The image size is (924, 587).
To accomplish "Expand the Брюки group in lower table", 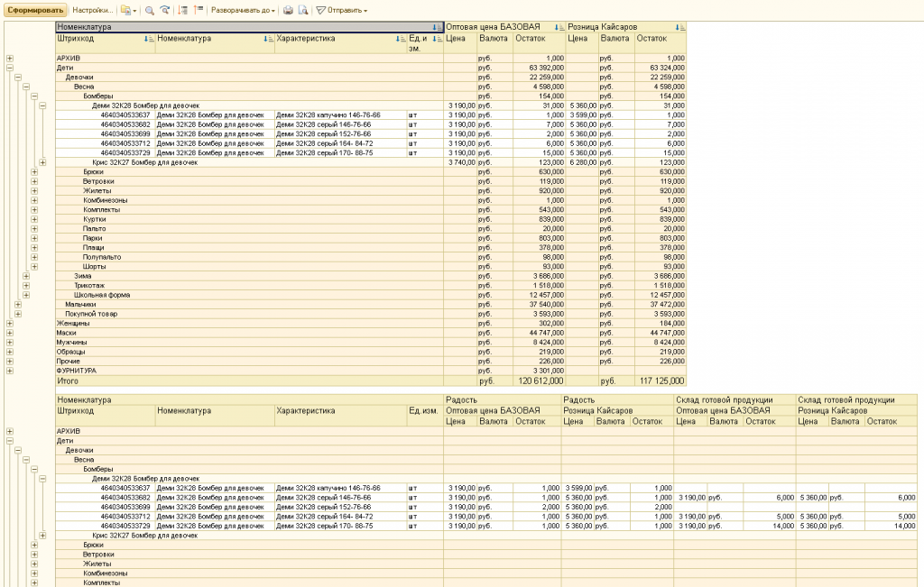I will (x=34, y=546).
